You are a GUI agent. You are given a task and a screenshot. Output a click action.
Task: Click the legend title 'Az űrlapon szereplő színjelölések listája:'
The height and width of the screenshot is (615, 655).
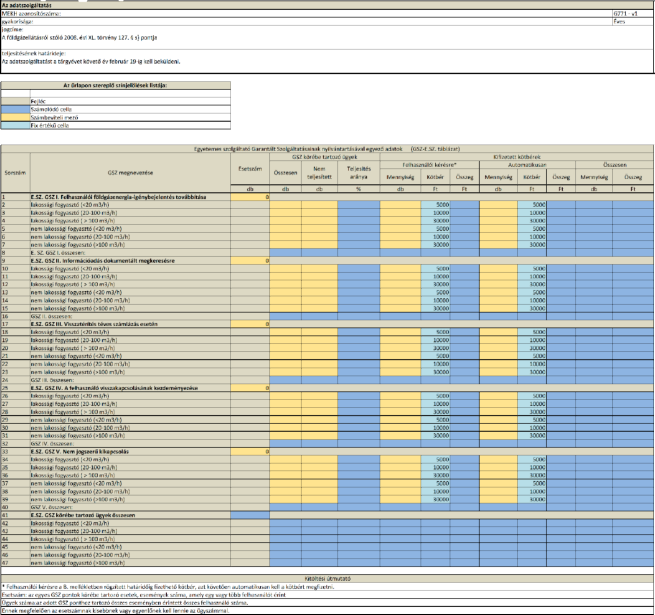coord(115,85)
